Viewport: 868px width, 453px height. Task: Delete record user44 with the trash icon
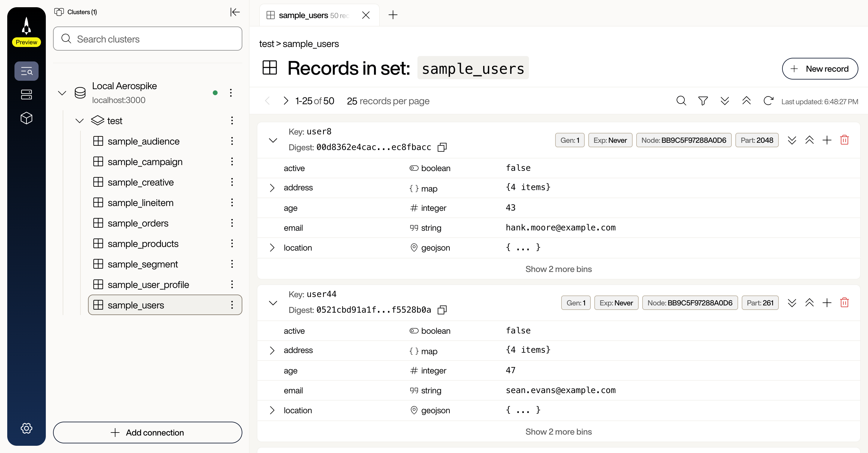844,302
